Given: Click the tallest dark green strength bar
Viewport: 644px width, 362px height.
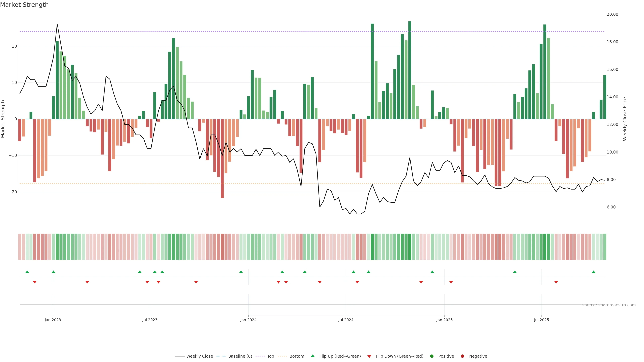Looking at the screenshot, I should [x=410, y=70].
